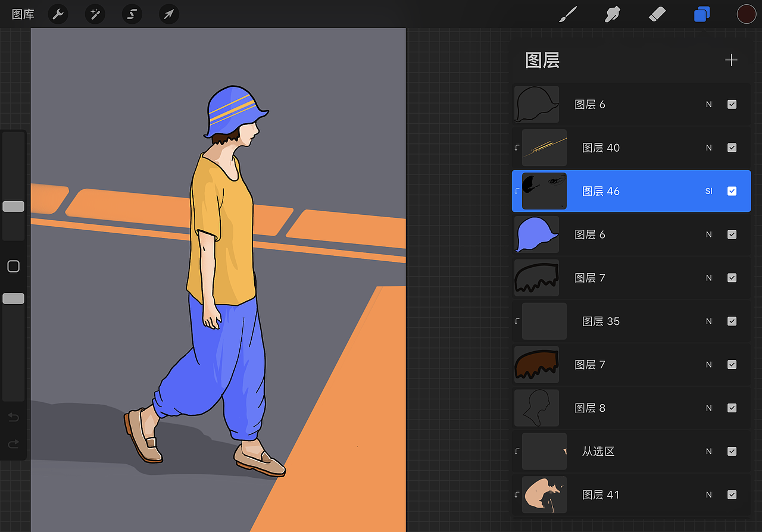Viewport: 762px width, 532px height.
Task: Open the color swatch in the top-right corner
Action: coord(747,14)
